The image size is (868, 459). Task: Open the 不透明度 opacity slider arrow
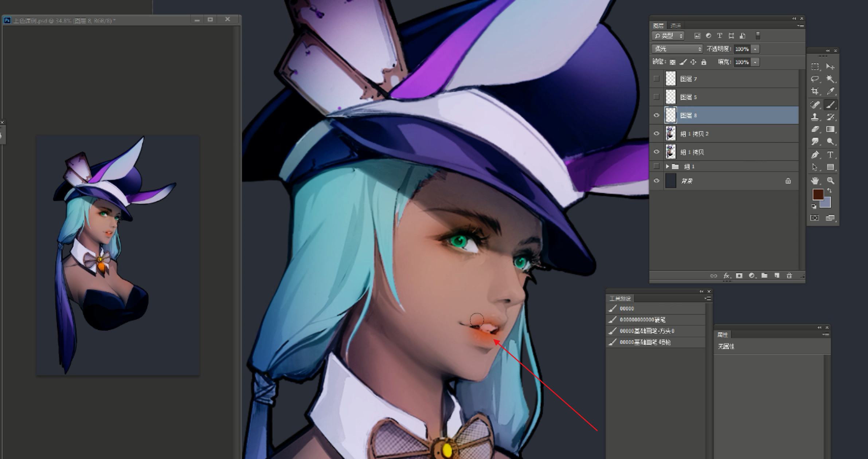(x=755, y=49)
